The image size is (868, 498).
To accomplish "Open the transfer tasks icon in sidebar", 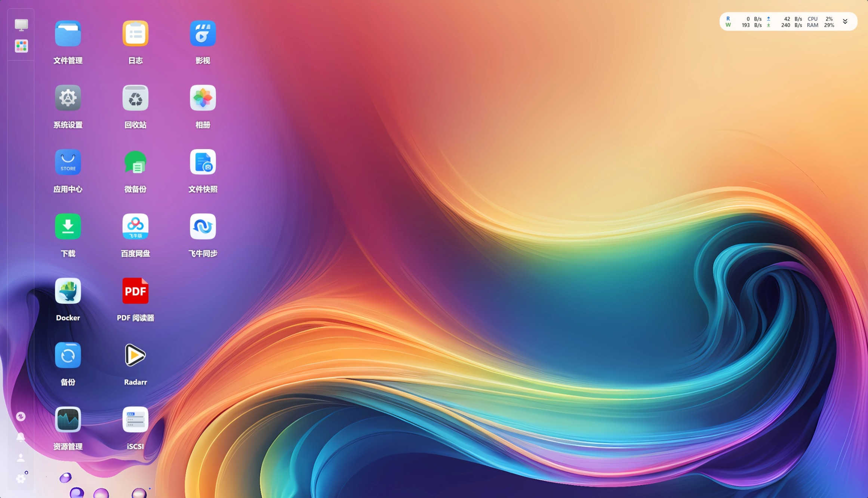I will [x=21, y=416].
